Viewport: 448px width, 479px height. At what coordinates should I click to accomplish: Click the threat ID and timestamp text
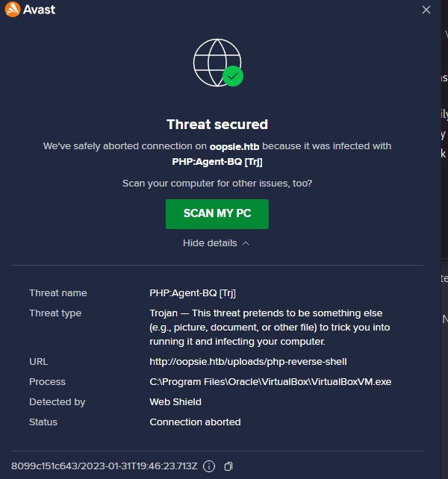coord(105,466)
